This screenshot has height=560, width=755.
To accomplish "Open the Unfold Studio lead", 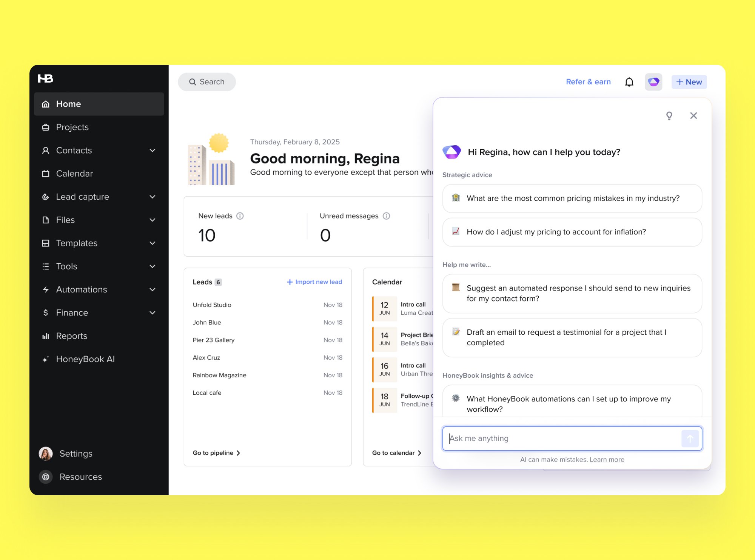I will (268, 305).
